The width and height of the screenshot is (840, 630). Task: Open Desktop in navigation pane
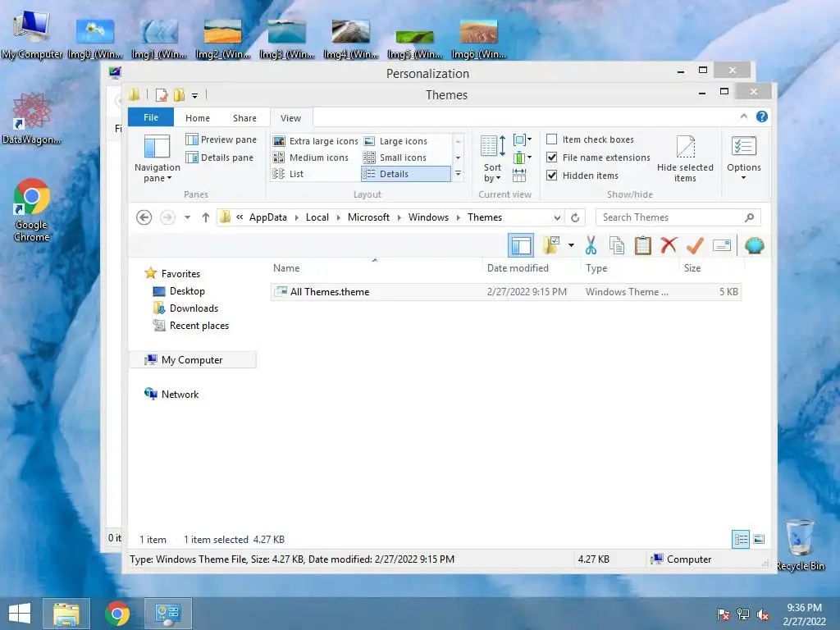tap(187, 291)
